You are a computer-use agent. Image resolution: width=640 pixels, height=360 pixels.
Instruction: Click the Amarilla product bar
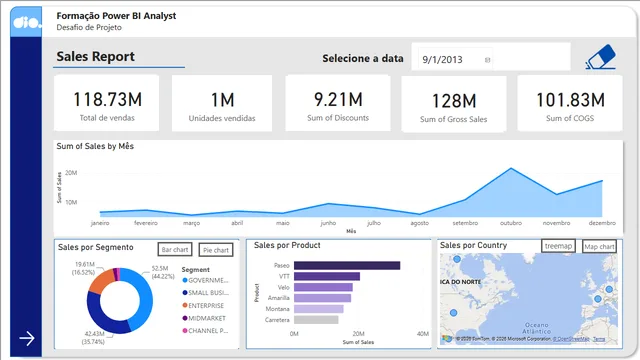(322, 298)
